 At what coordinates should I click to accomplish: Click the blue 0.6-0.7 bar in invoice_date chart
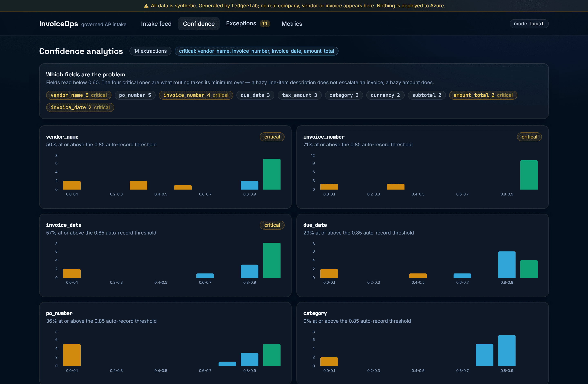point(205,276)
